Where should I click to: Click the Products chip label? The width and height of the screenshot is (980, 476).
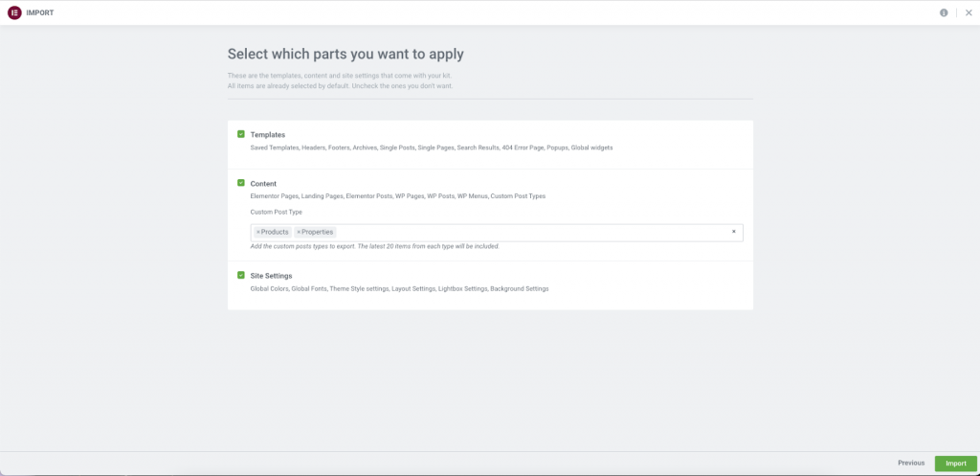click(276, 232)
